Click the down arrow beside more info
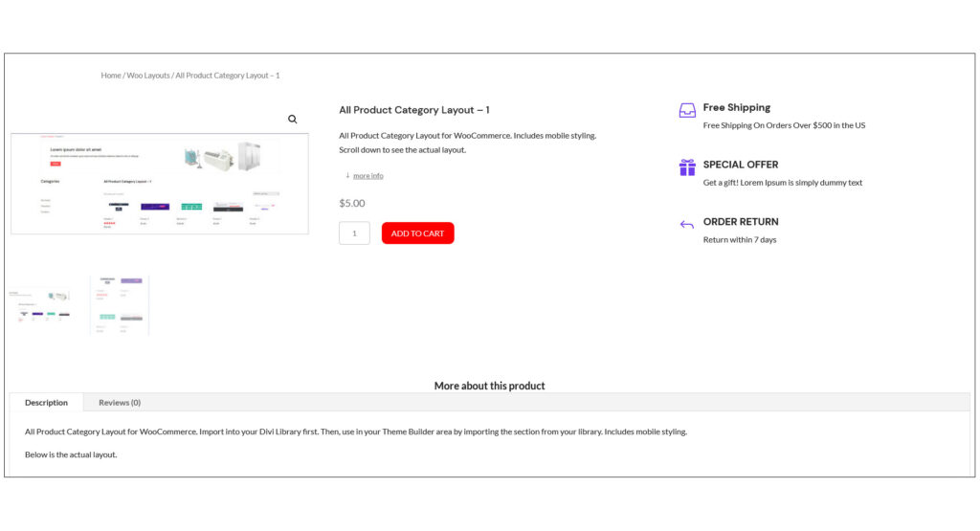 tap(347, 175)
